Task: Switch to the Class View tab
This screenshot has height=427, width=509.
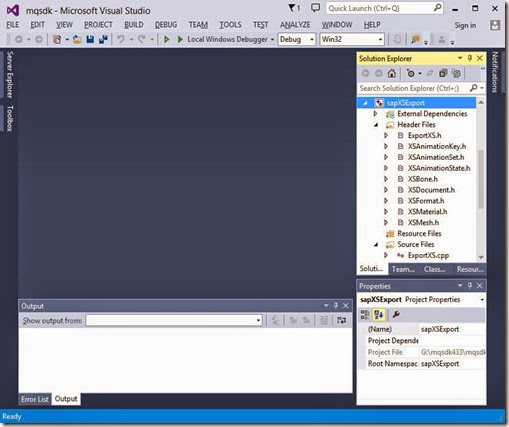Action: tap(434, 269)
